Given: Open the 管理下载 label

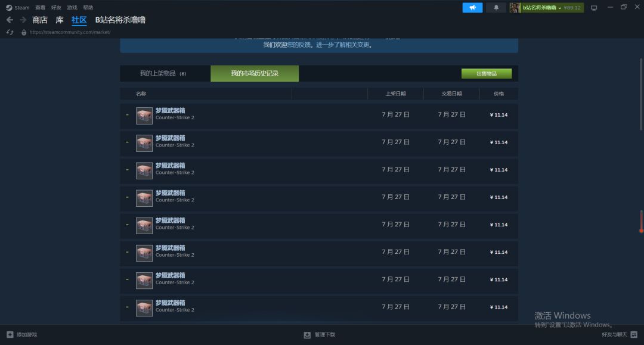Looking at the screenshot, I should 325,335.
